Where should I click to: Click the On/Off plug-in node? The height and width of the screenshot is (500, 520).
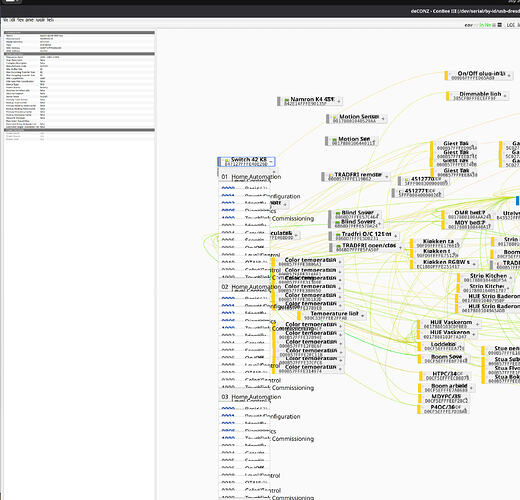[479, 75]
